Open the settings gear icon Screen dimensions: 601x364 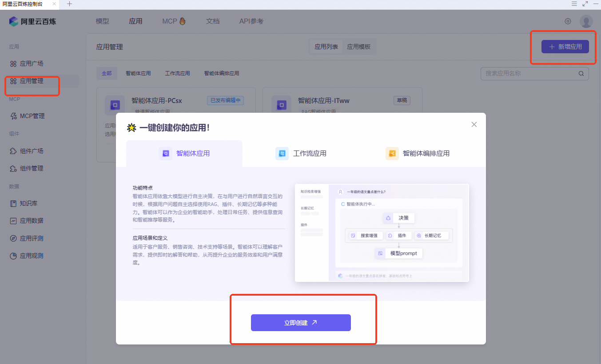click(568, 21)
